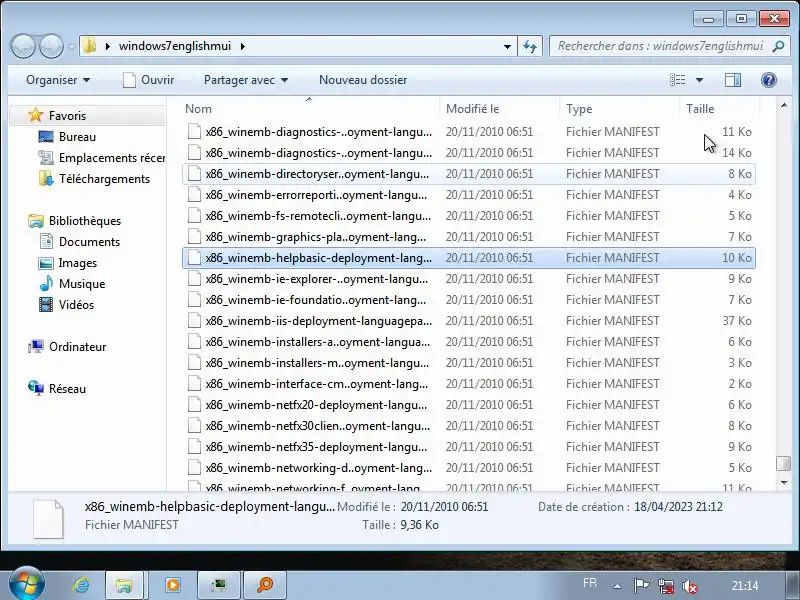Toggle the preview pane icon
This screenshot has width=800, height=600.
733,80
